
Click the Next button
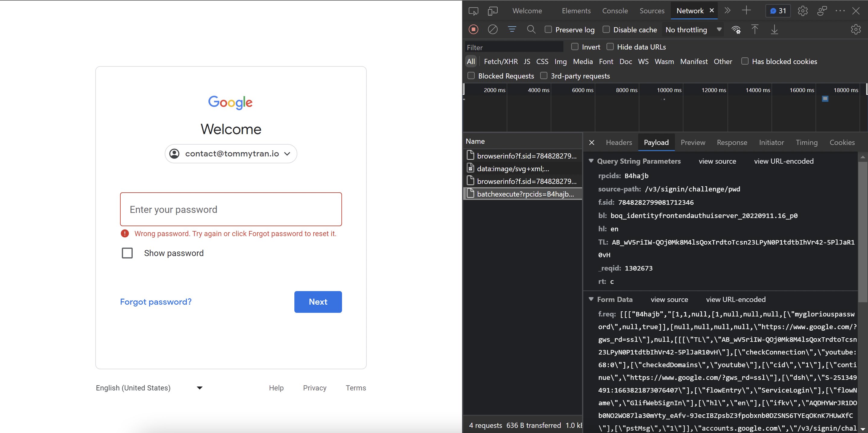[318, 302]
